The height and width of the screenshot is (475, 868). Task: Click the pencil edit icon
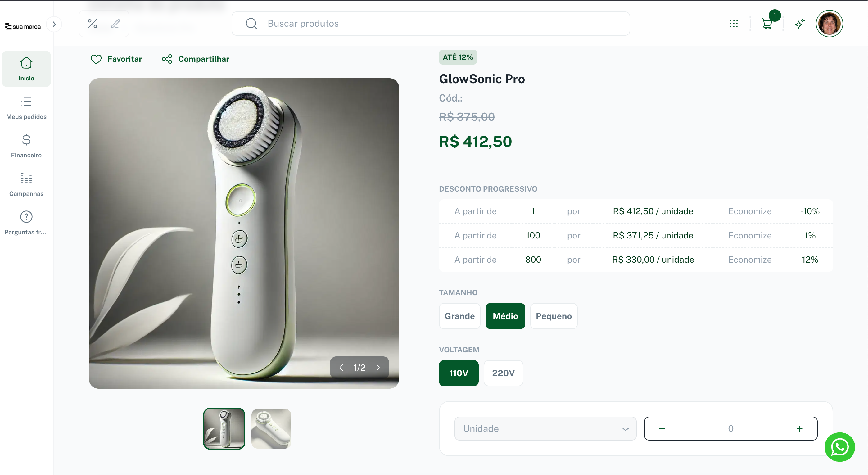coord(115,24)
